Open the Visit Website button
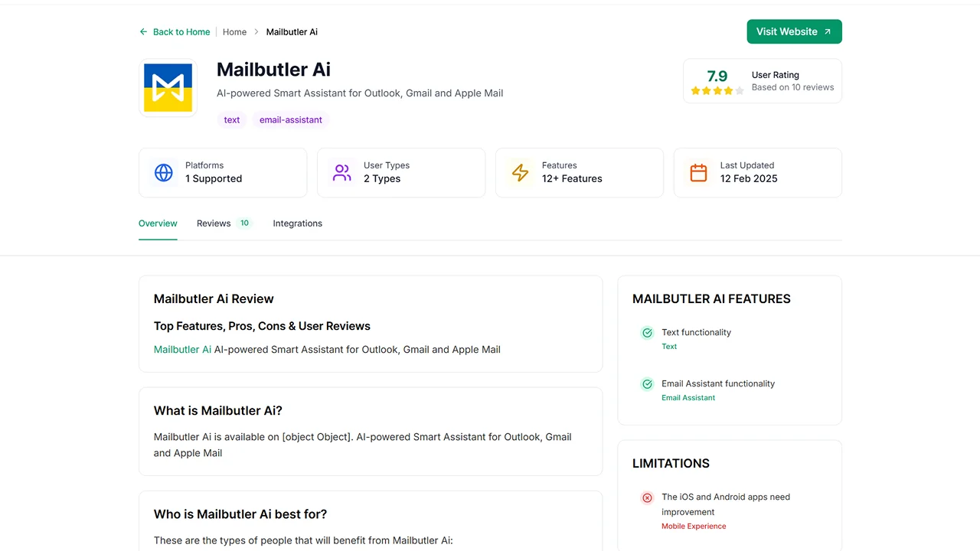980x551 pixels. pos(795,31)
